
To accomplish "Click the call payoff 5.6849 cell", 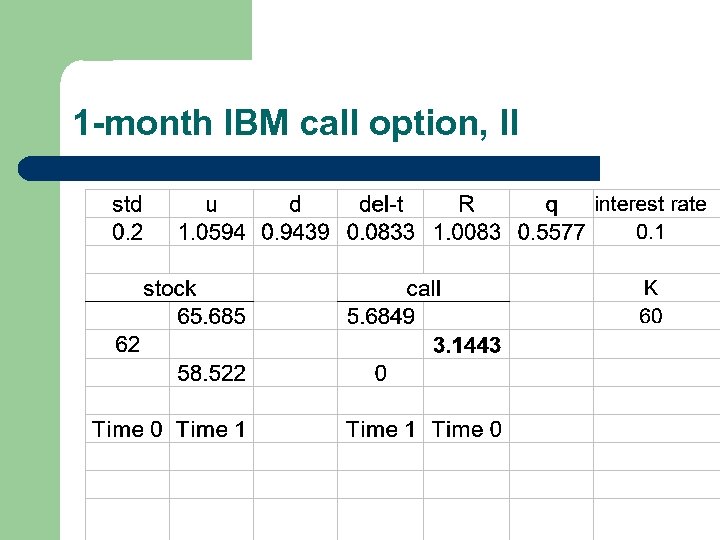I will point(381,317).
